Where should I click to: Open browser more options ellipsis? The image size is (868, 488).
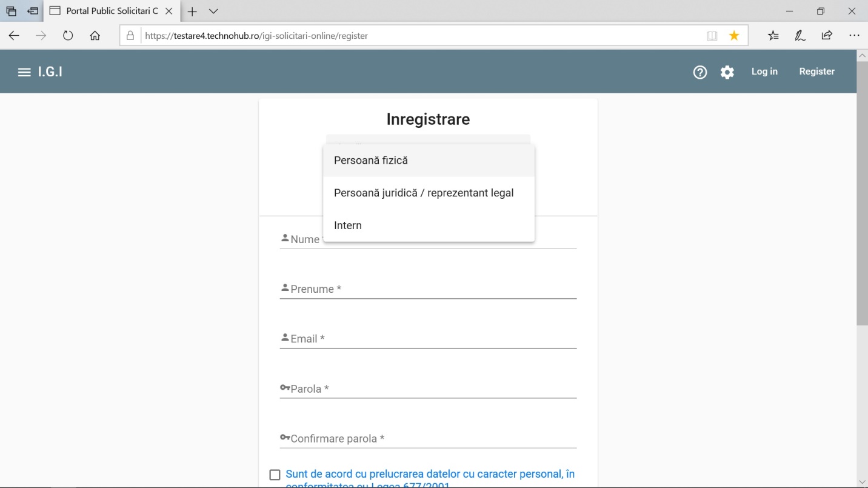pyautogui.click(x=854, y=36)
